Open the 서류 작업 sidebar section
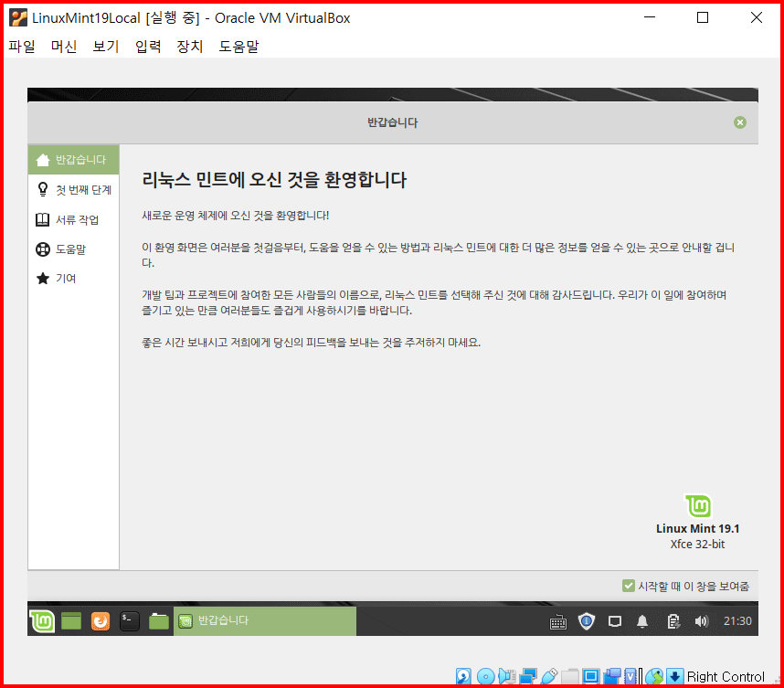The image size is (784, 688). pyautogui.click(x=73, y=219)
